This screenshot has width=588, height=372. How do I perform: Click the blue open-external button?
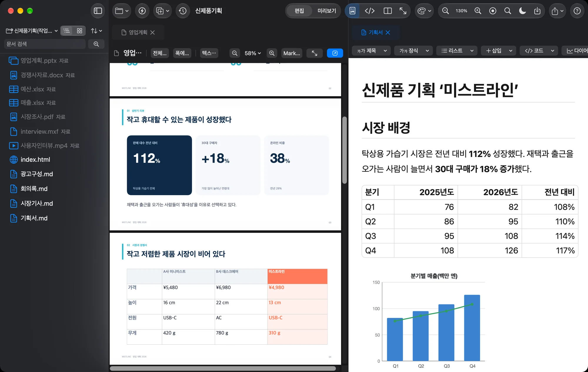click(335, 53)
